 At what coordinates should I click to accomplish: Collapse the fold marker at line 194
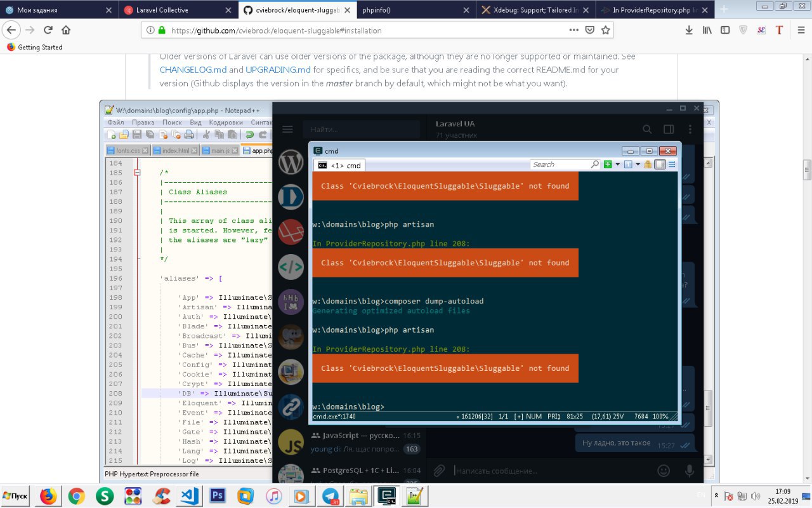click(138, 259)
